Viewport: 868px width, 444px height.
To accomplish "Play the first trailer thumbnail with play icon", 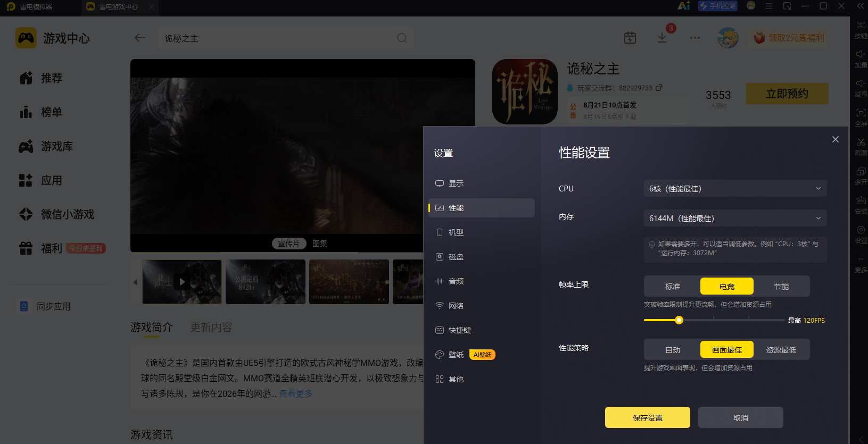I will [182, 282].
